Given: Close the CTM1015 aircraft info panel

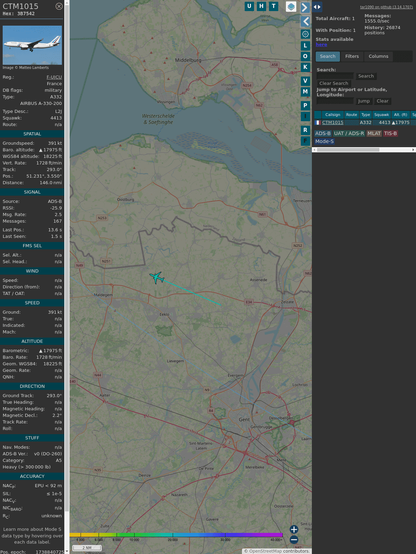Looking at the screenshot, I should click(59, 6).
